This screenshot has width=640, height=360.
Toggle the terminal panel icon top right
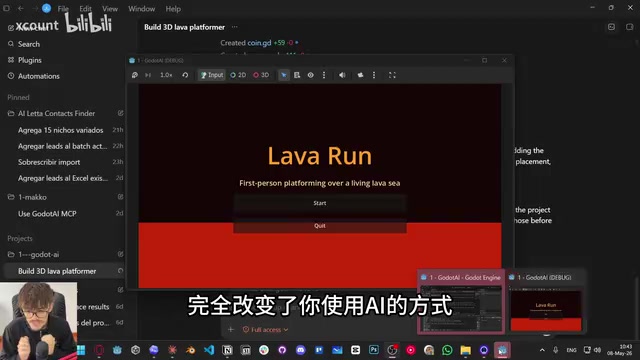click(611, 27)
